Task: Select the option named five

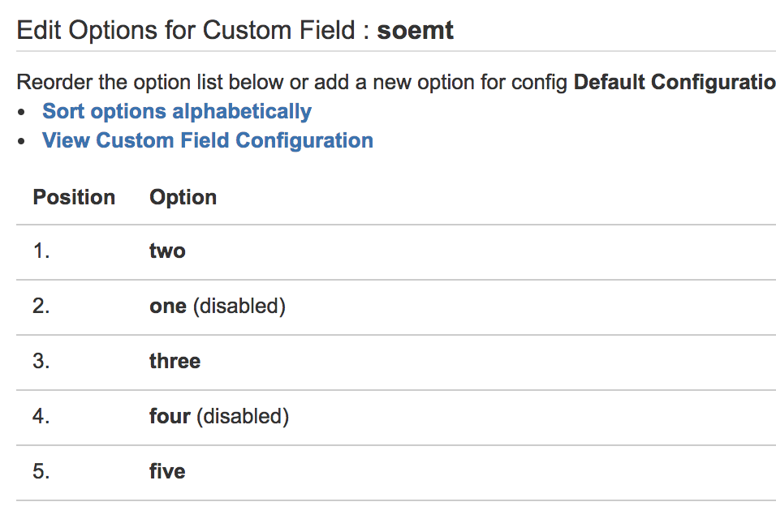Action: [167, 471]
